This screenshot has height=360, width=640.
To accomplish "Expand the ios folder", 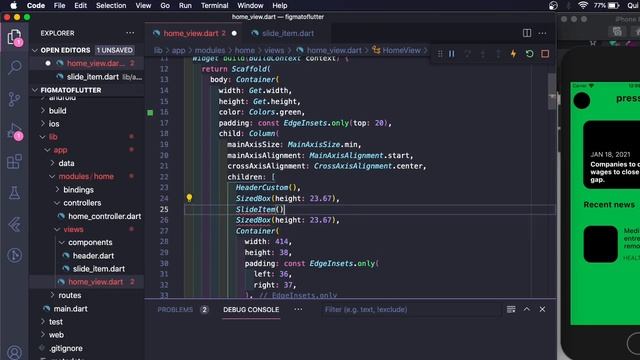I will pyautogui.click(x=43, y=124).
